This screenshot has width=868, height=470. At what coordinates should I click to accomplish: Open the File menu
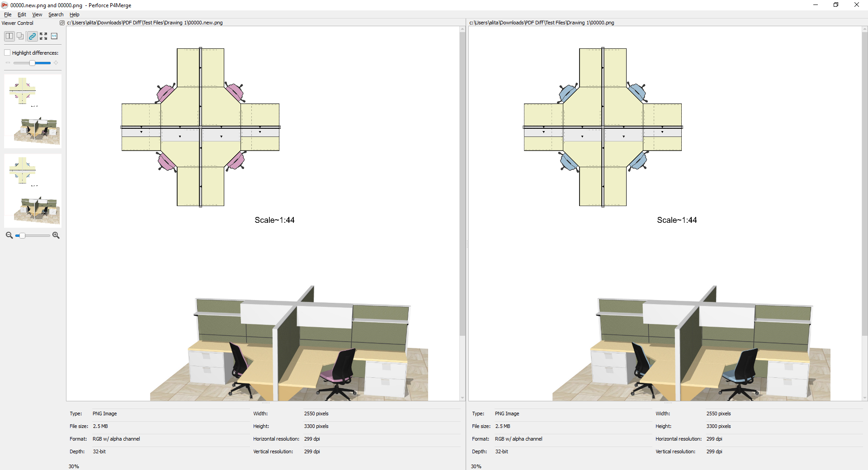point(8,14)
